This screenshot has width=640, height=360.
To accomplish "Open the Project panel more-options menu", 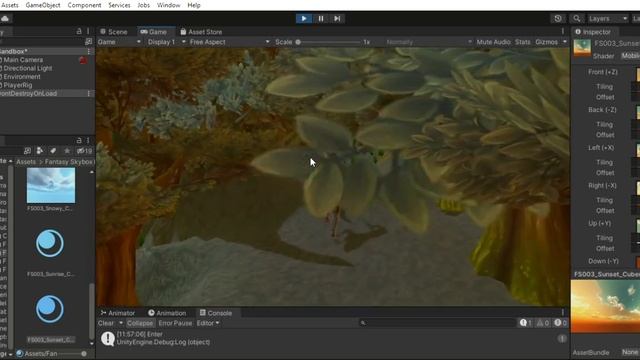I will 88,140.
